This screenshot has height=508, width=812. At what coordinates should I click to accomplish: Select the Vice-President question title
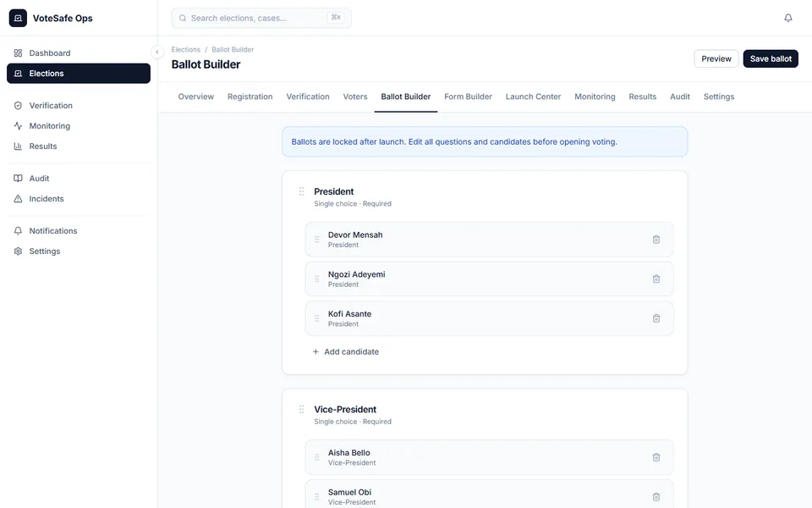[x=345, y=410]
